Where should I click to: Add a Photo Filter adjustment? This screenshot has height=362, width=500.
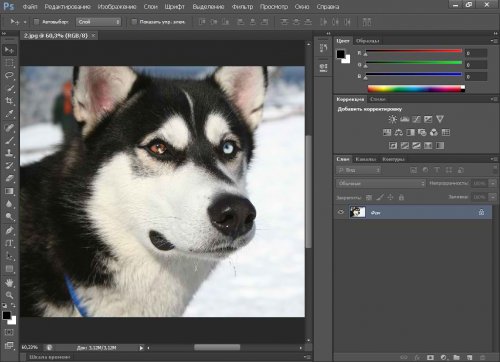pos(422,132)
